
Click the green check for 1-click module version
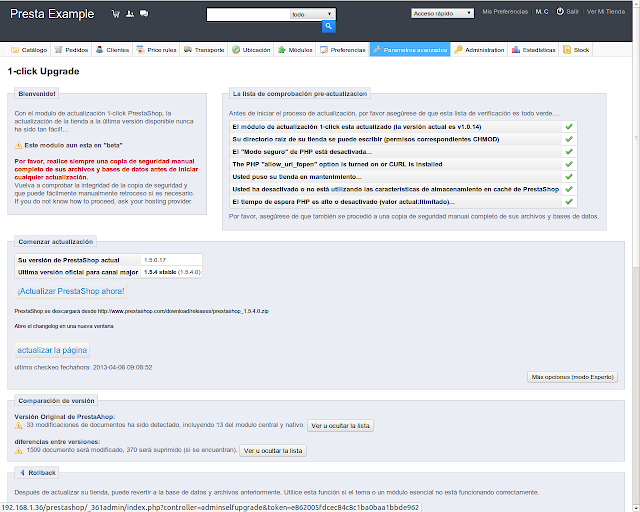point(569,127)
